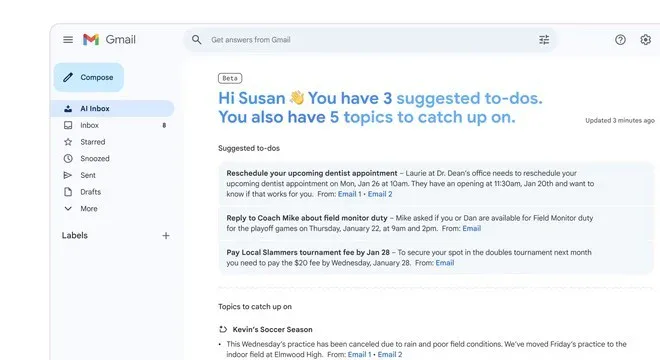The image size is (660, 360).
Task: Click the Drafts page icon
Action: coord(68,192)
